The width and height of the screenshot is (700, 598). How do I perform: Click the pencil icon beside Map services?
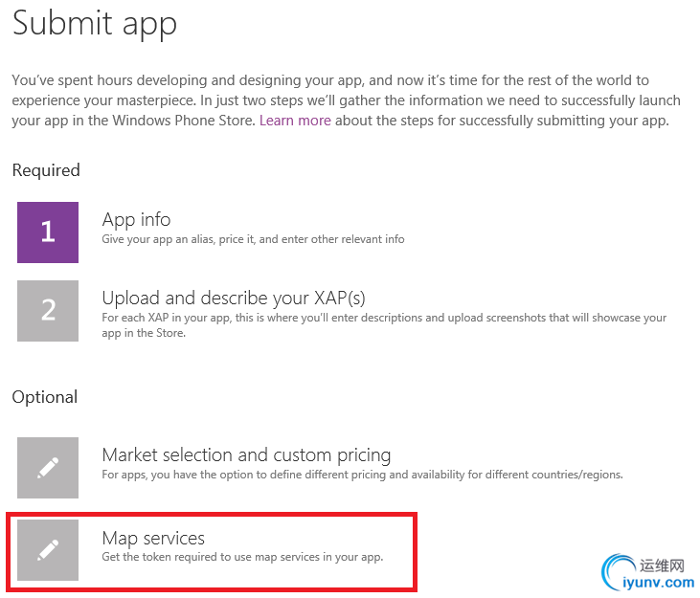48,550
